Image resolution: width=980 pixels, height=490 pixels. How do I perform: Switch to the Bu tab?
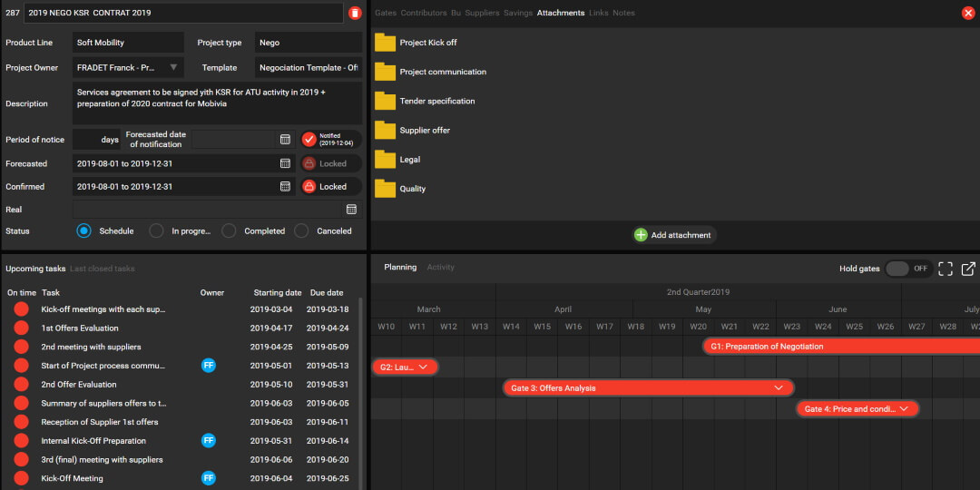click(x=456, y=13)
